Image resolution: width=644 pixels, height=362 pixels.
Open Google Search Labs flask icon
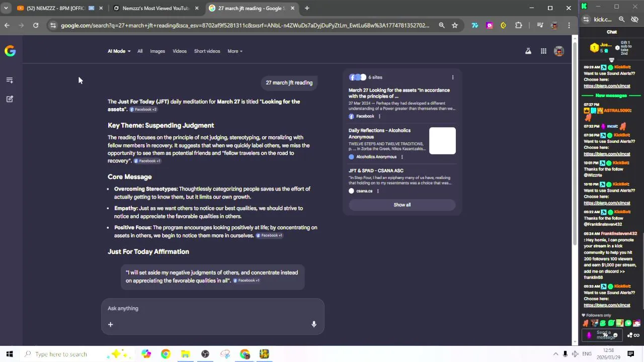pos(528,51)
